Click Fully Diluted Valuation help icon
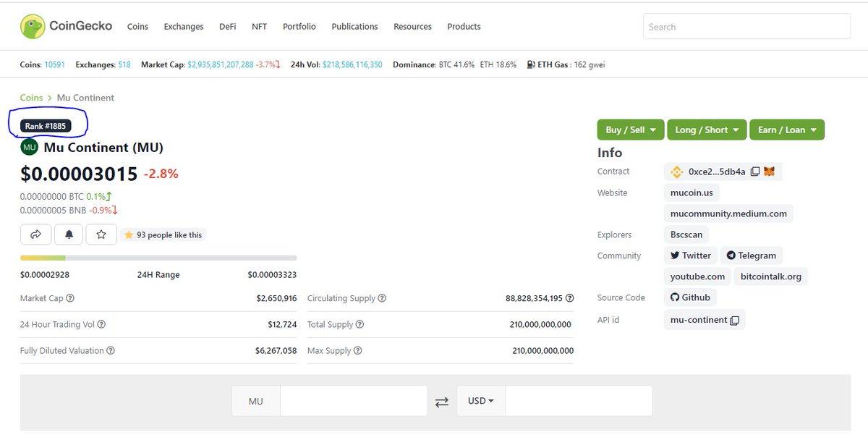Image resolution: width=868 pixels, height=440 pixels. (111, 350)
